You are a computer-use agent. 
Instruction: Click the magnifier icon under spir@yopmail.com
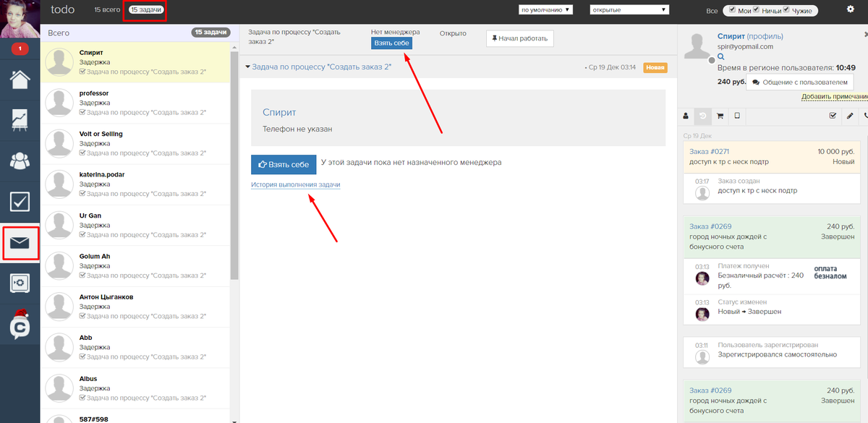coord(721,56)
